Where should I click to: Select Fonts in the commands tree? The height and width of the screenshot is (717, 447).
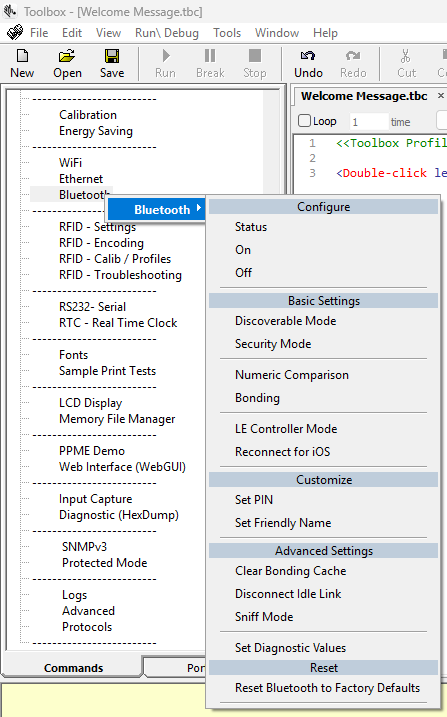point(73,355)
